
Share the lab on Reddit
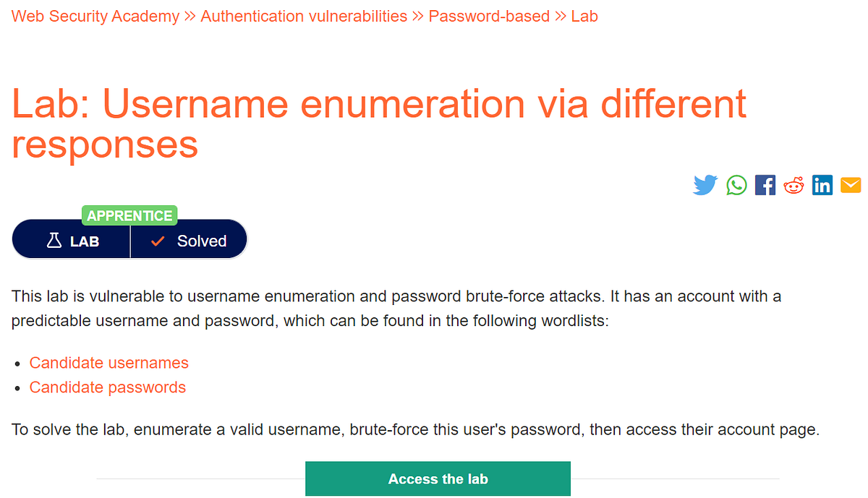pos(793,185)
